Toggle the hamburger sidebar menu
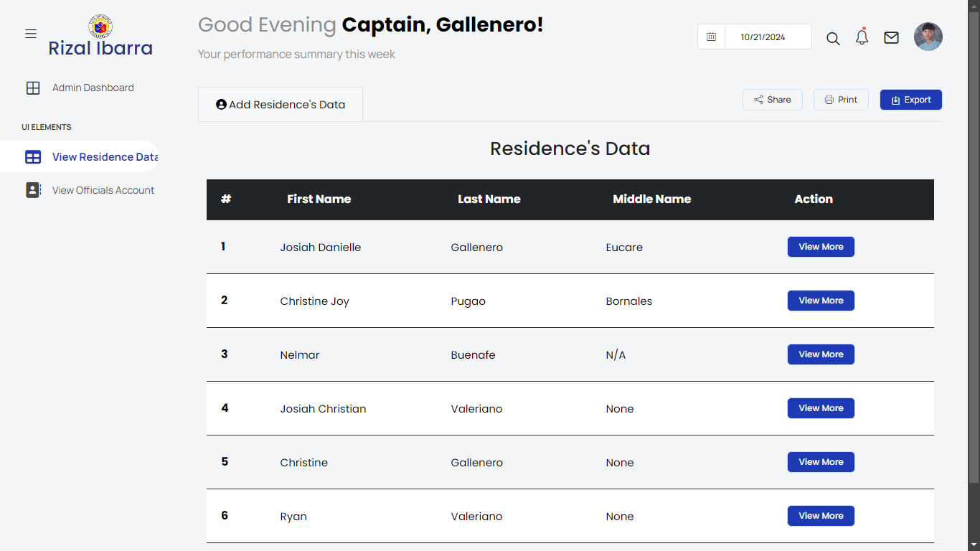980x551 pixels. click(x=31, y=34)
